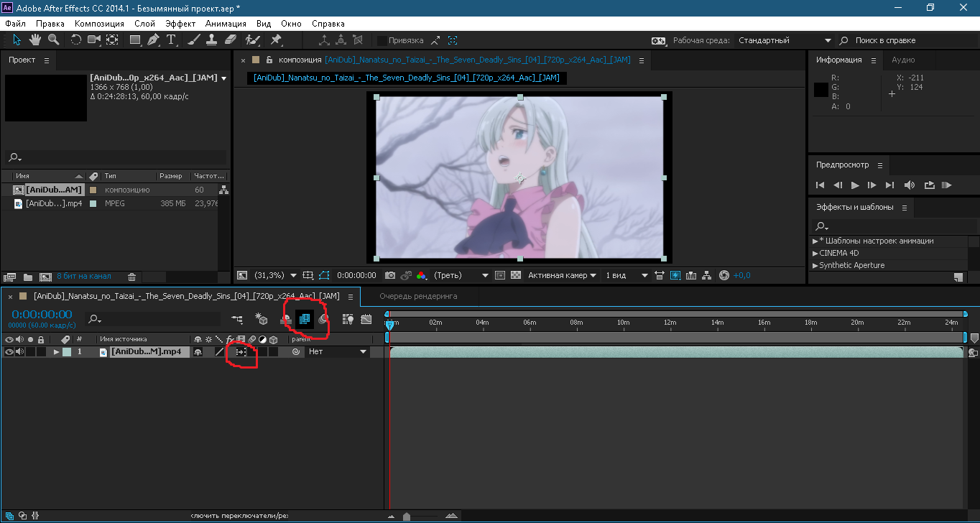Take a snapshot in the viewer
The height and width of the screenshot is (523, 980).
pyautogui.click(x=389, y=275)
